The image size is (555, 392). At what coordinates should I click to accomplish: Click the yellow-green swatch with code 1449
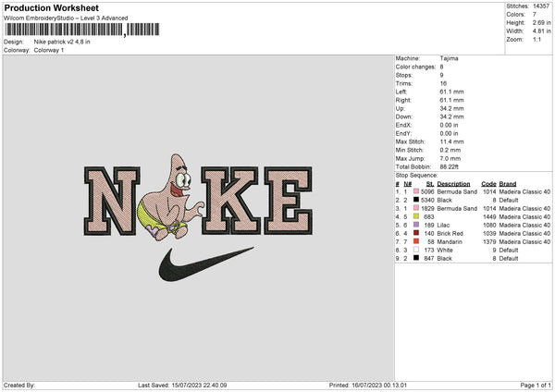(416, 216)
